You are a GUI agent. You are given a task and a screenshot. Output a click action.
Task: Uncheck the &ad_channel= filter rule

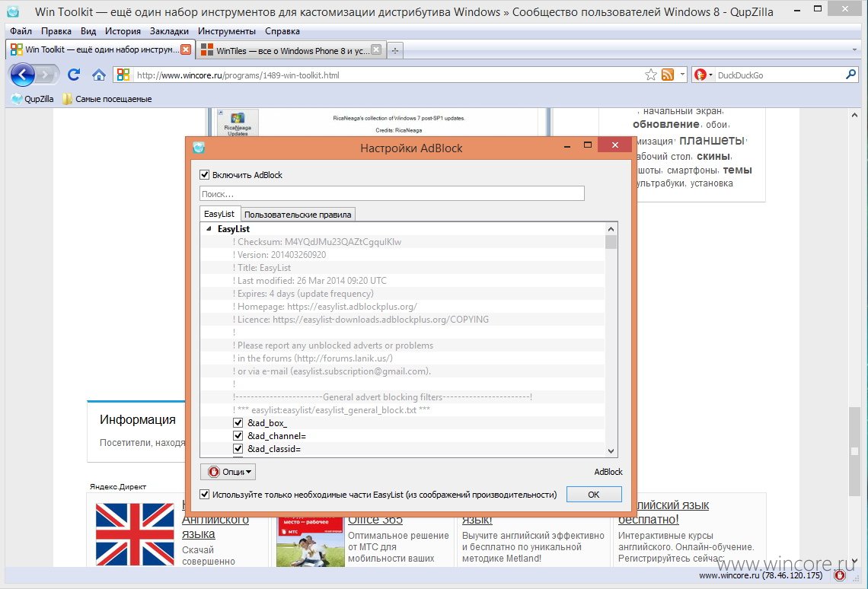(238, 436)
